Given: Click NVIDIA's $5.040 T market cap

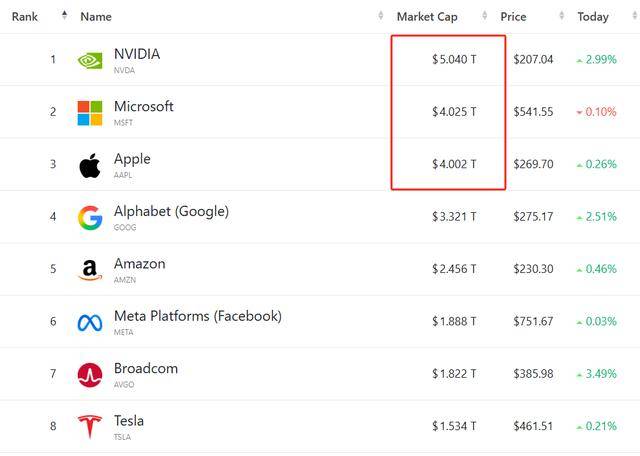Looking at the screenshot, I should (x=454, y=60).
